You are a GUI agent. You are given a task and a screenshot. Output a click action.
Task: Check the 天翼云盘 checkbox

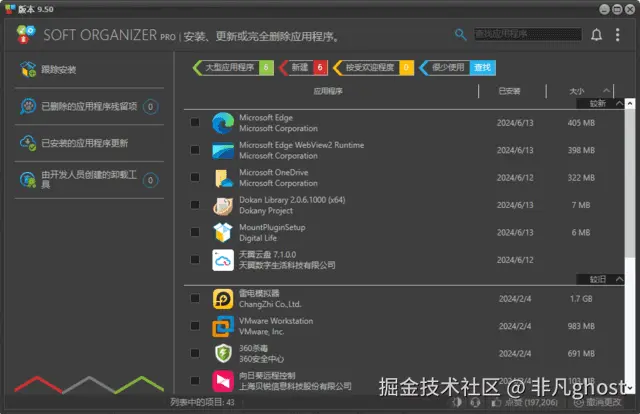pos(195,259)
